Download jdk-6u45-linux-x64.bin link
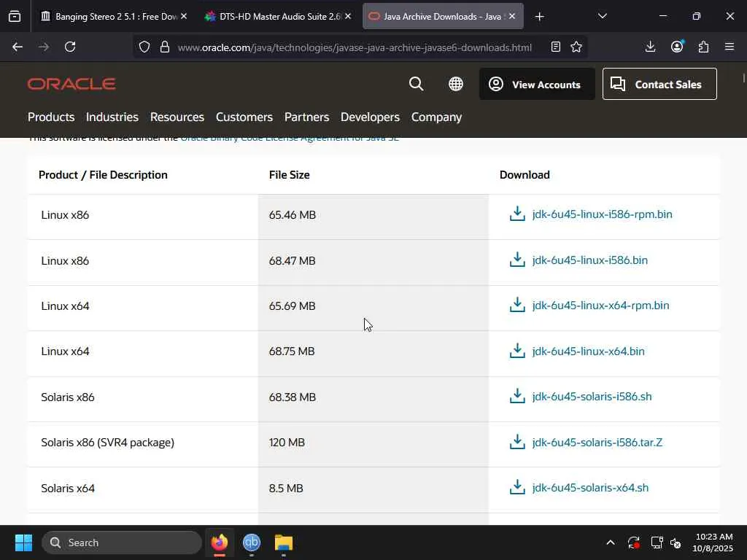747x560 pixels. tap(589, 351)
